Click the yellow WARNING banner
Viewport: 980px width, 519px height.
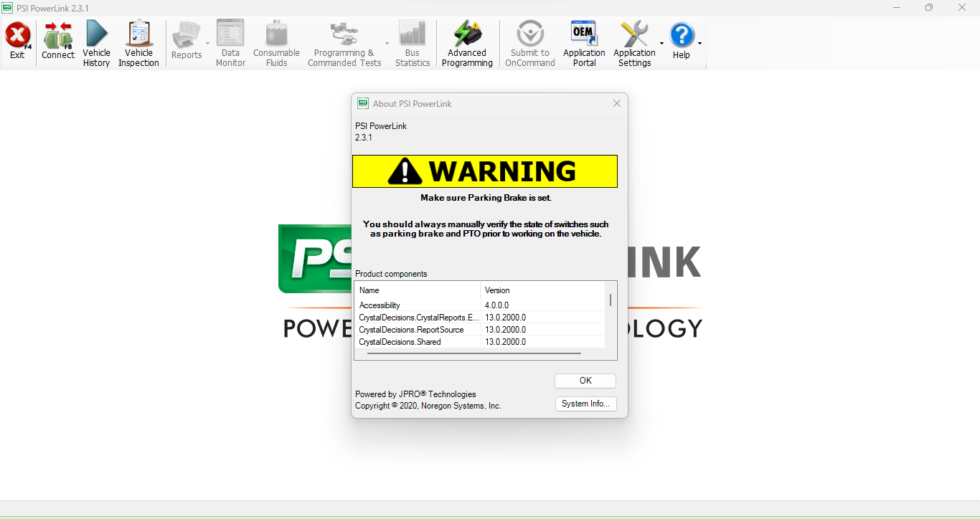[x=485, y=171]
